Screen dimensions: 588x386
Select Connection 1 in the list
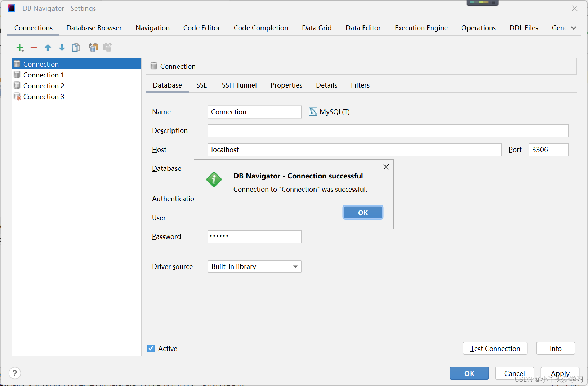(76, 75)
